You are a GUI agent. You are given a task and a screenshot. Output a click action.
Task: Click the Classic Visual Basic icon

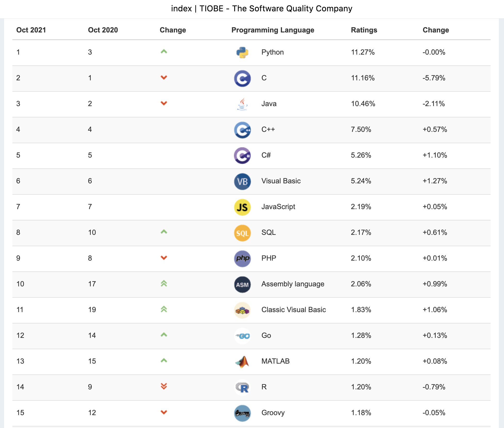(x=242, y=310)
